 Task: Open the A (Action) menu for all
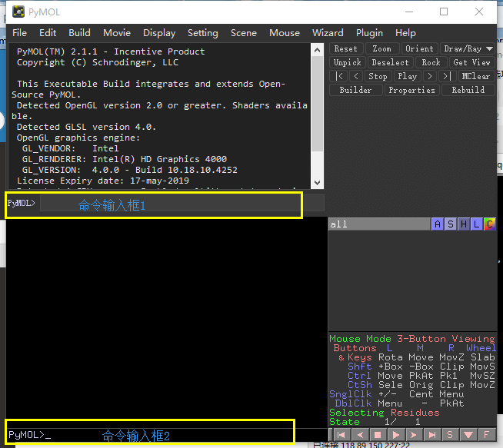(x=438, y=224)
